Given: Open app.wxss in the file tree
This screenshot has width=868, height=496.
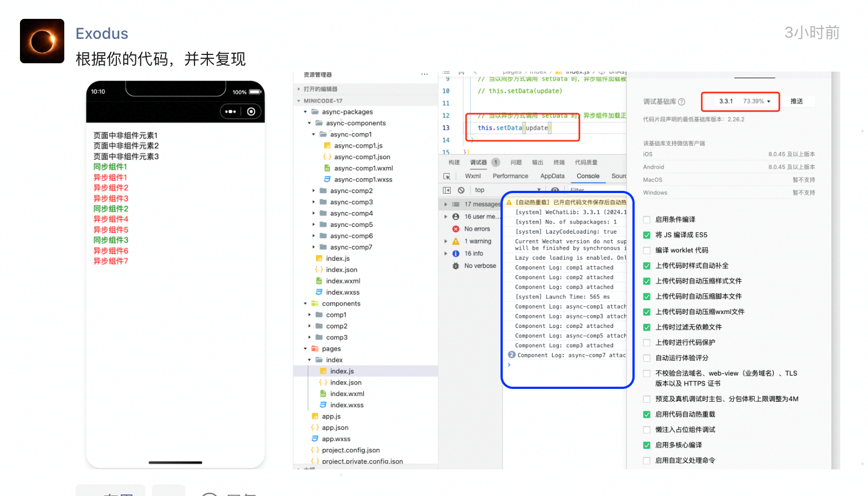Looking at the screenshot, I should 336,439.
